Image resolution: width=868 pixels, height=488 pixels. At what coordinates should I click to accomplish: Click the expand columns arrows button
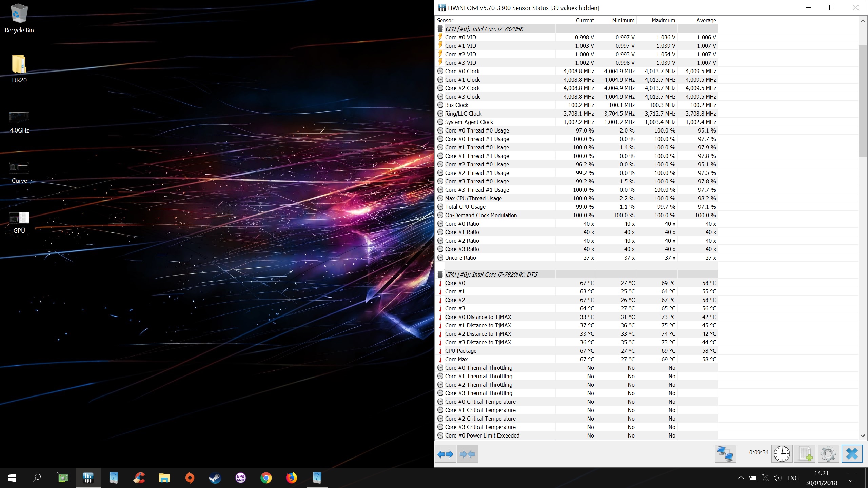445,454
